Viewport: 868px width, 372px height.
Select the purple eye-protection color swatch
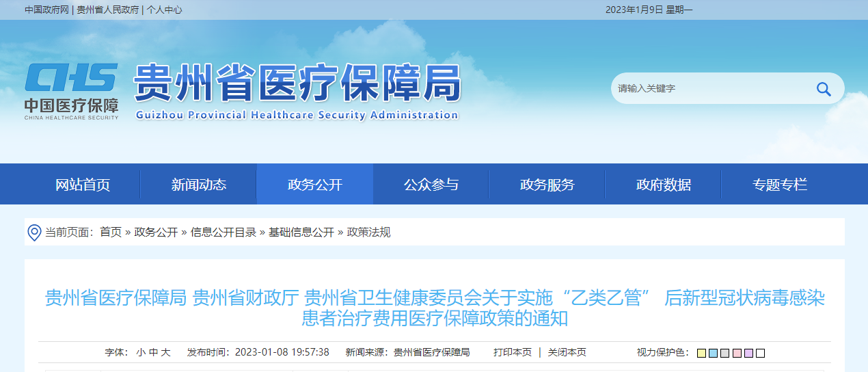(x=748, y=353)
